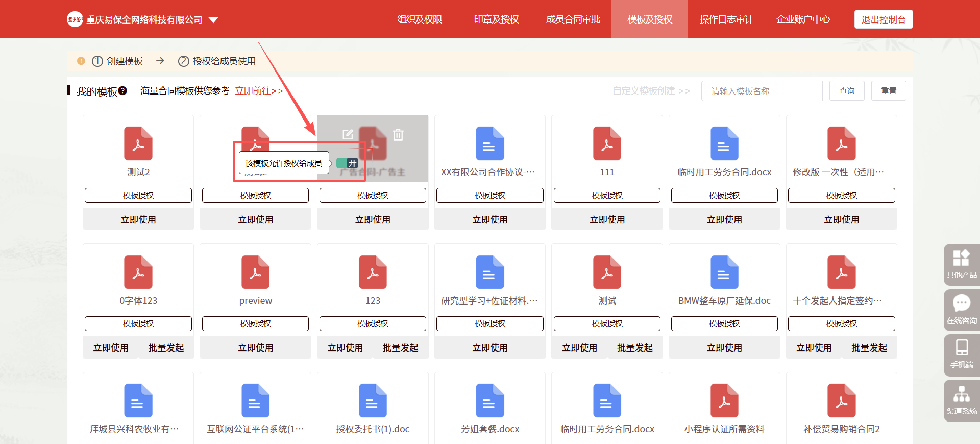Viewport: 980px width, 444px height.
Task: Select the 企业账户中心 menu item
Action: point(803,19)
